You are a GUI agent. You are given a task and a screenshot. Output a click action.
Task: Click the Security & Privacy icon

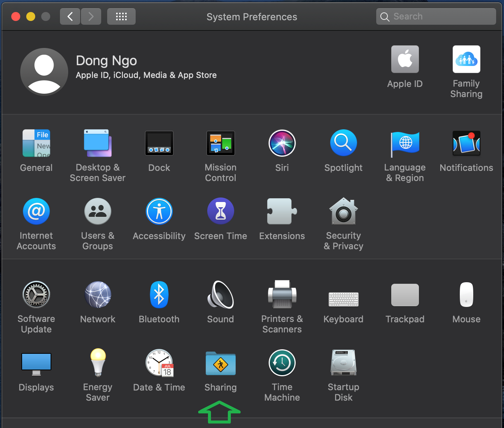click(343, 212)
